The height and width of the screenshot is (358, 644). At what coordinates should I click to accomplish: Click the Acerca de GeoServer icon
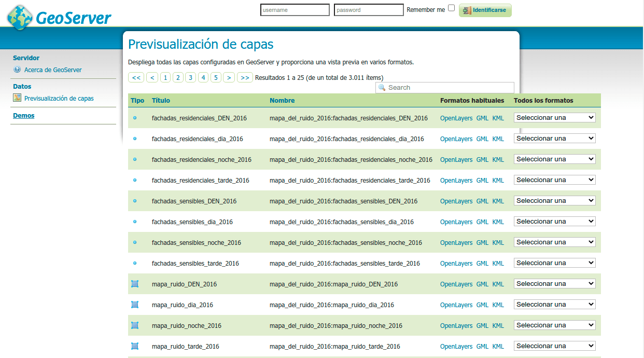click(x=17, y=70)
